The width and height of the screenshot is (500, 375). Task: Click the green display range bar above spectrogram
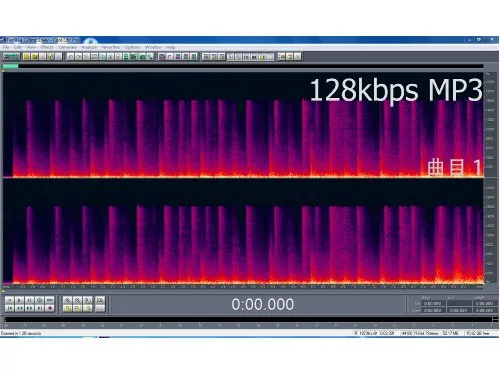(x=10, y=66)
